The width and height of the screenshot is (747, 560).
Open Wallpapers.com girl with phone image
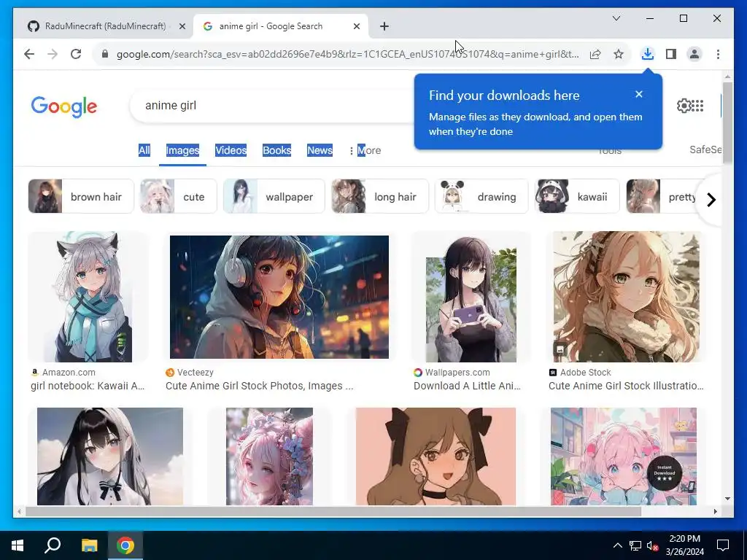[471, 297]
